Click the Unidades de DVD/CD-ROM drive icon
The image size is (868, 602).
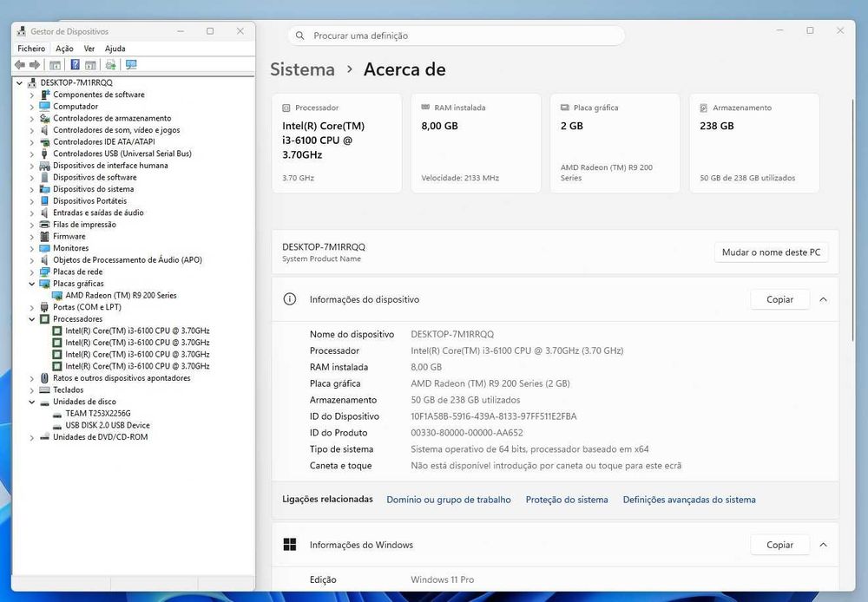click(44, 437)
